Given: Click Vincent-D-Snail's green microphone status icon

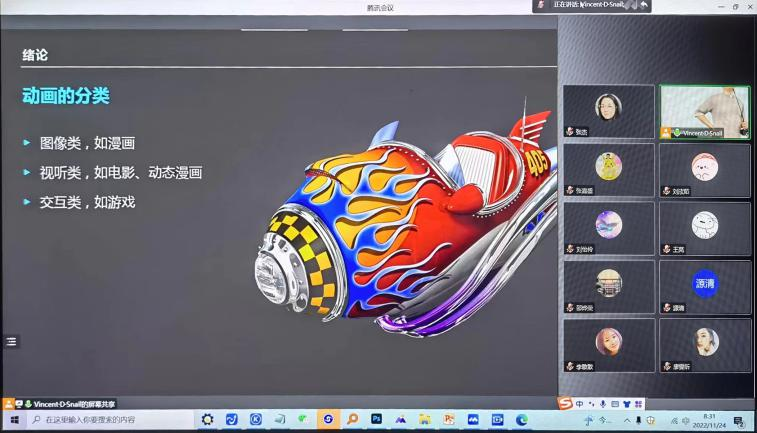Looking at the screenshot, I should coord(677,132).
